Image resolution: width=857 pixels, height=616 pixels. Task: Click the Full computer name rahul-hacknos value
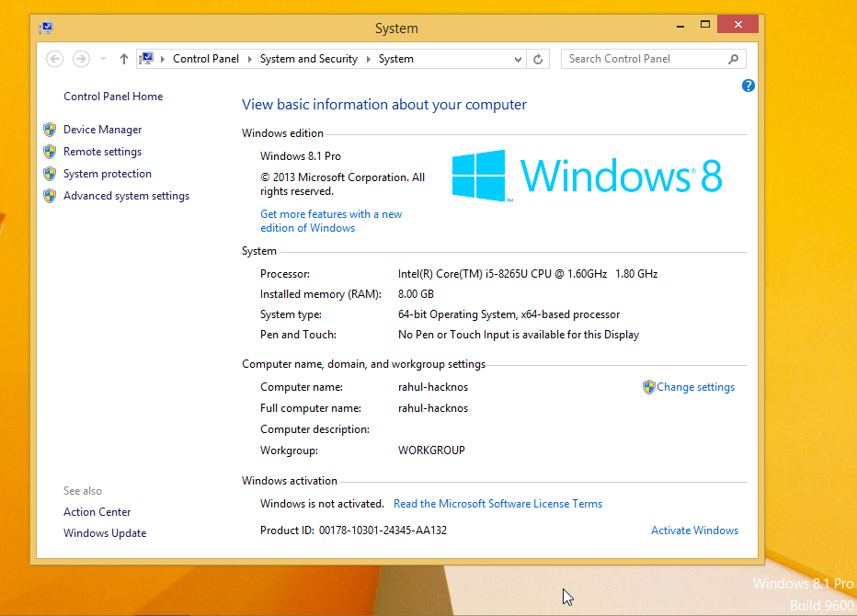(x=433, y=408)
